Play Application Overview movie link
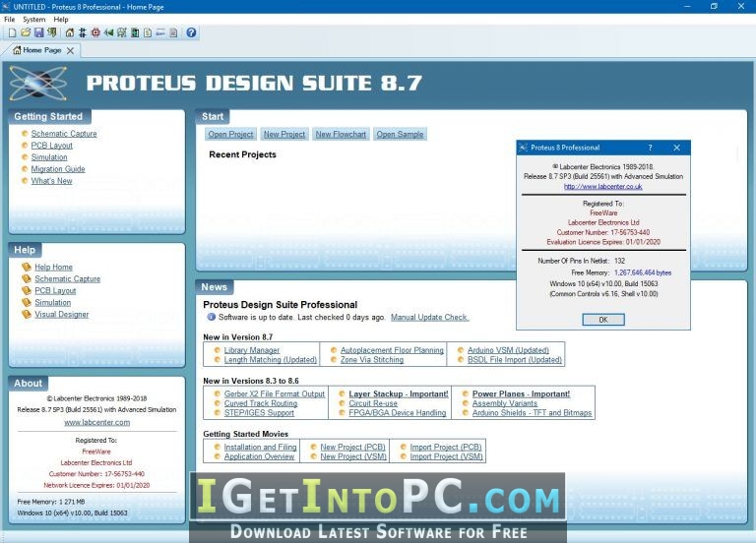Screen dimensions: 756x543 coord(259,456)
